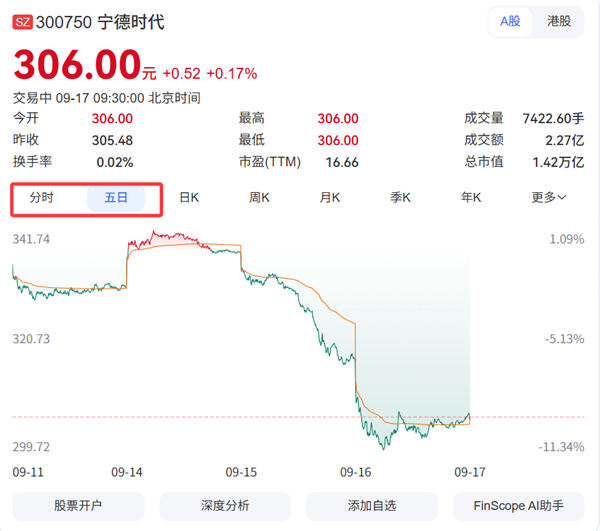Click the SZ exchange badge icon
The height and width of the screenshot is (531, 600).
click(23, 22)
